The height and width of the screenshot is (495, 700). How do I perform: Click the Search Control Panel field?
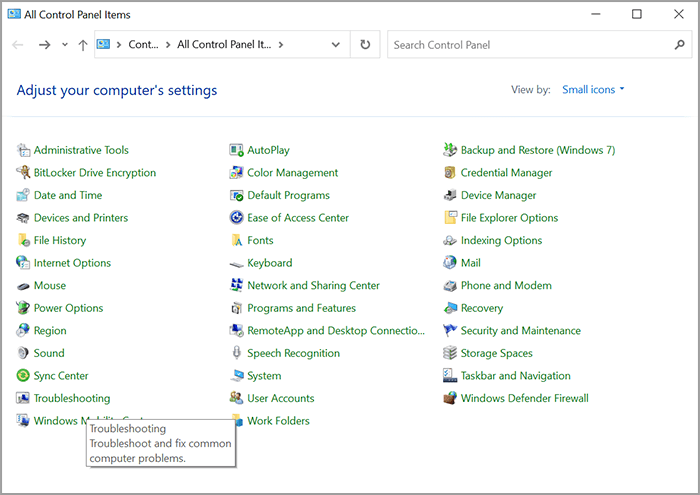[x=539, y=45]
